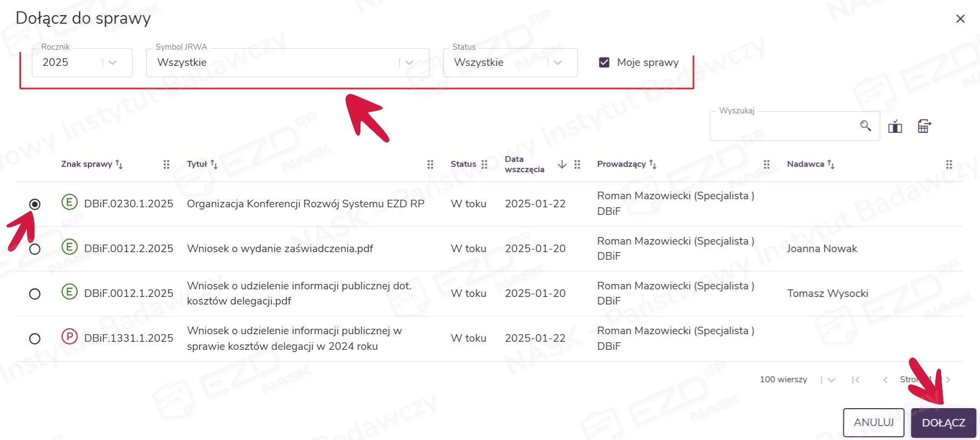980x440 pixels.
Task: Uncheck the Moje sprawy checkbox
Action: [x=604, y=63]
